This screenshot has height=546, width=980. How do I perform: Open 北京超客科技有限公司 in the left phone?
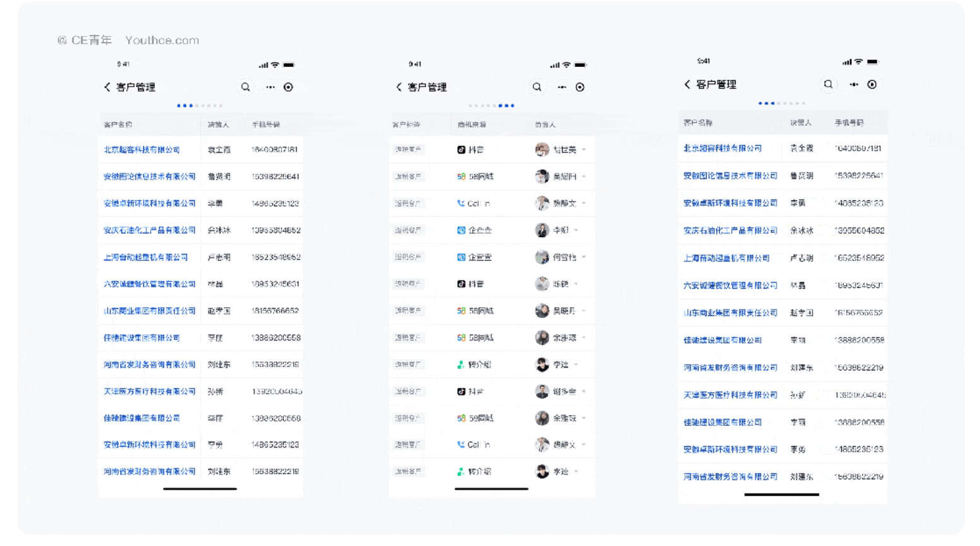tap(141, 150)
